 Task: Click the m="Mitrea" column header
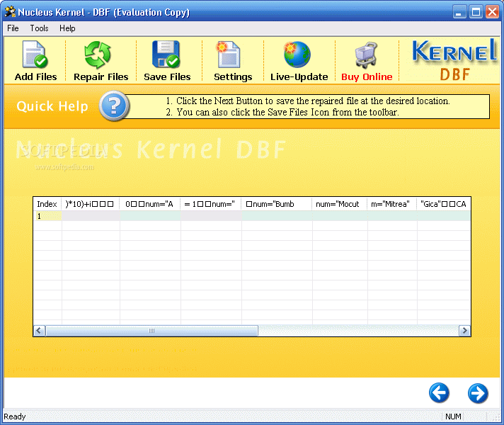[392, 204]
